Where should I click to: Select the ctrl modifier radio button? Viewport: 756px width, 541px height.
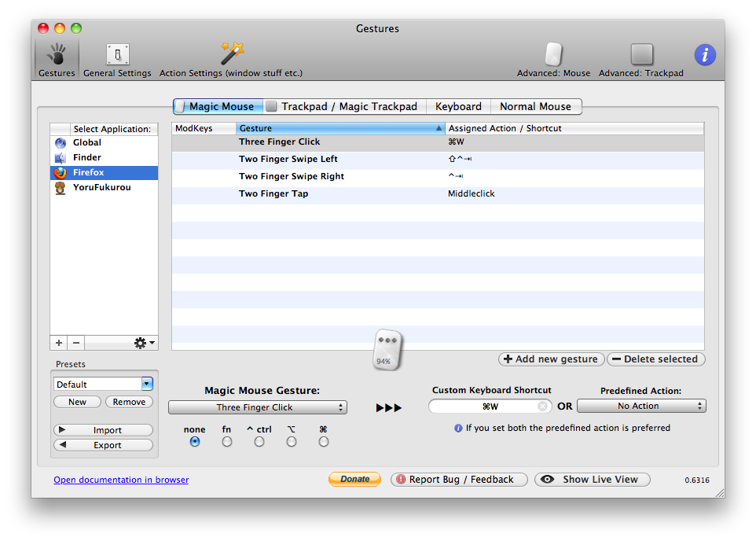click(259, 442)
